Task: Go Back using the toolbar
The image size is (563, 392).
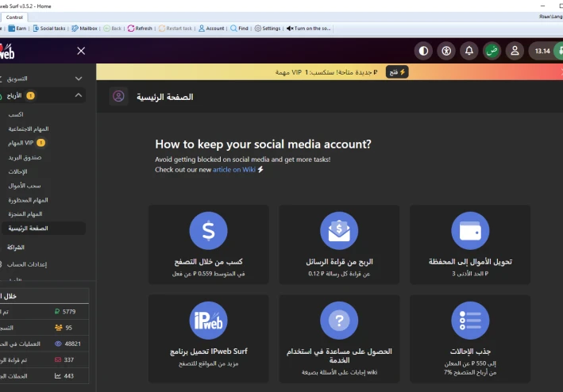Action: coord(113,29)
